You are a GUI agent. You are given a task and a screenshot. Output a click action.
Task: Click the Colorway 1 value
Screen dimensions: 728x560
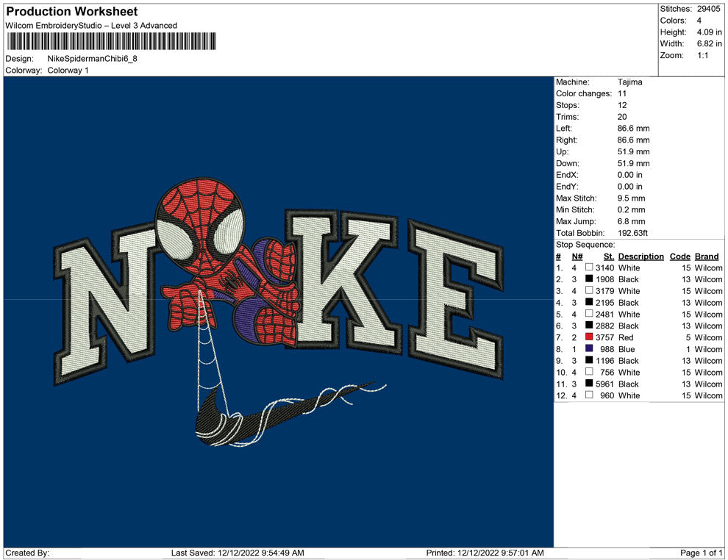click(x=68, y=70)
